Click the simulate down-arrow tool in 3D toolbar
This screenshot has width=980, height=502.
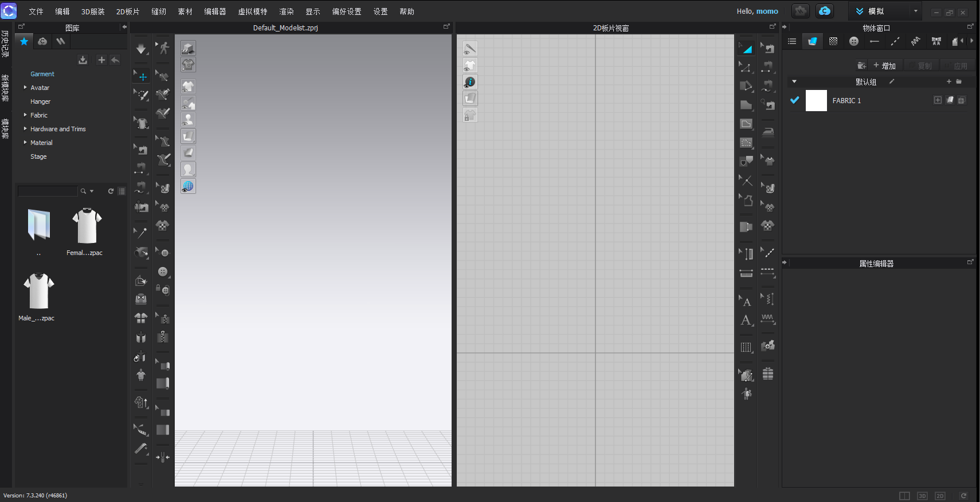click(141, 49)
